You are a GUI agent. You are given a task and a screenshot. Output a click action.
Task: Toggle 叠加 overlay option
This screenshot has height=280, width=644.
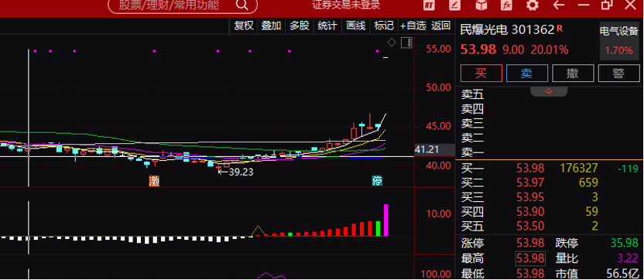(x=271, y=26)
